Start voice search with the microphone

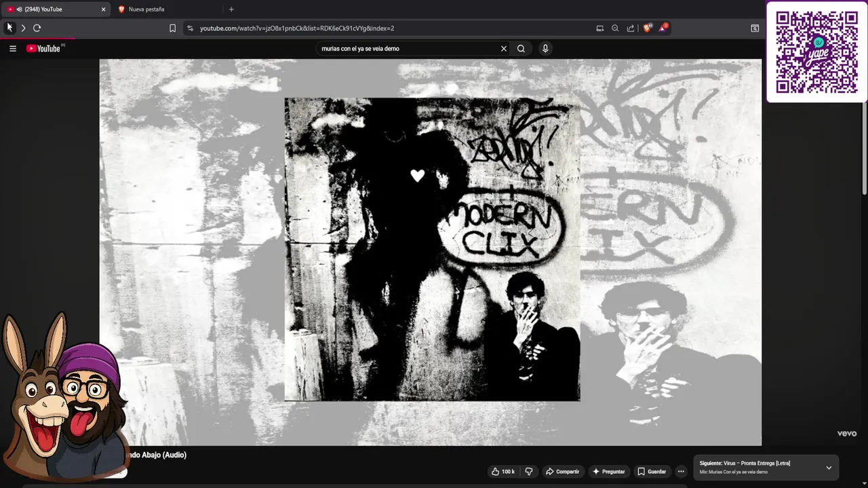(545, 49)
